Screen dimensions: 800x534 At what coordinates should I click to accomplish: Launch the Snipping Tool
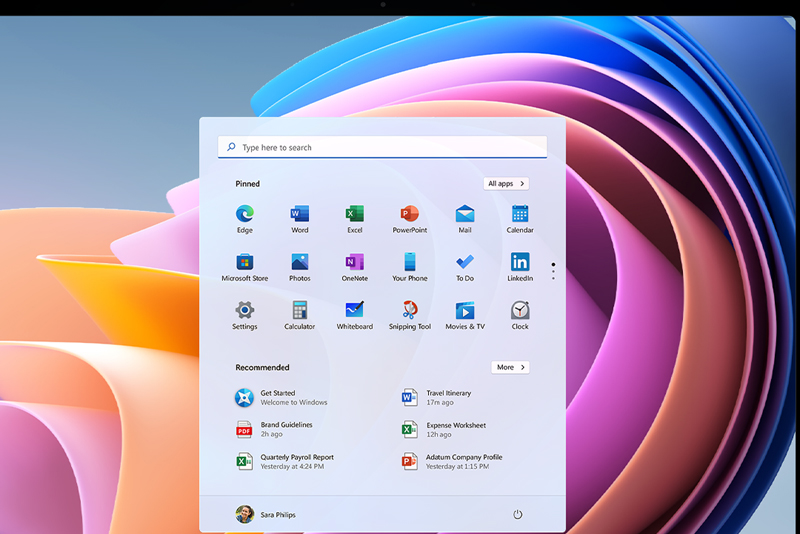(x=410, y=315)
